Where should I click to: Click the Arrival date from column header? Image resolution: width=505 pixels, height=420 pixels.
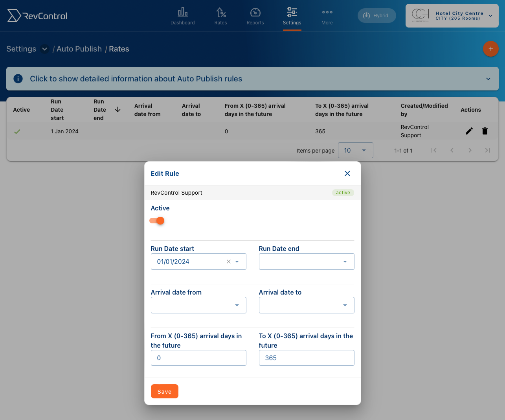click(x=147, y=110)
